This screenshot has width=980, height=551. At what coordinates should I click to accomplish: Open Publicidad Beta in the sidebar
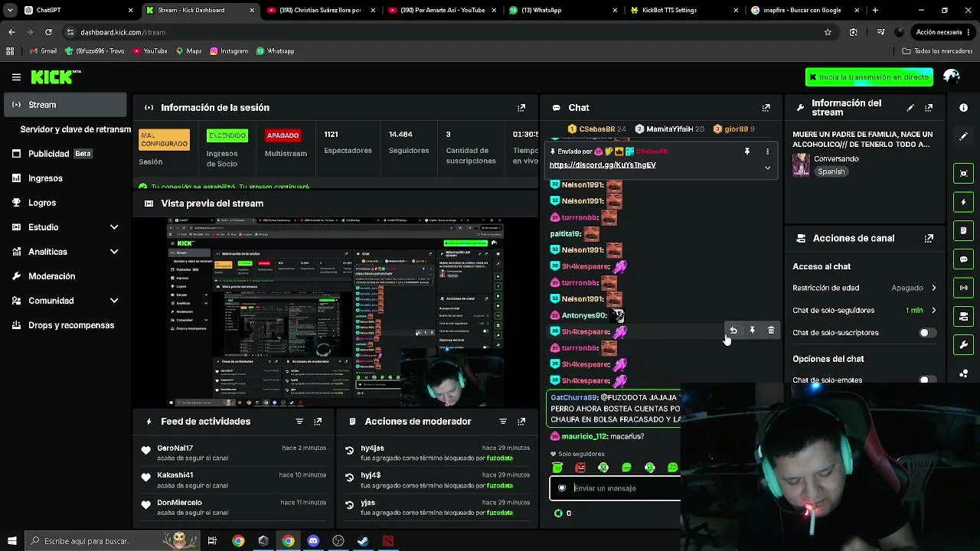coord(66,154)
